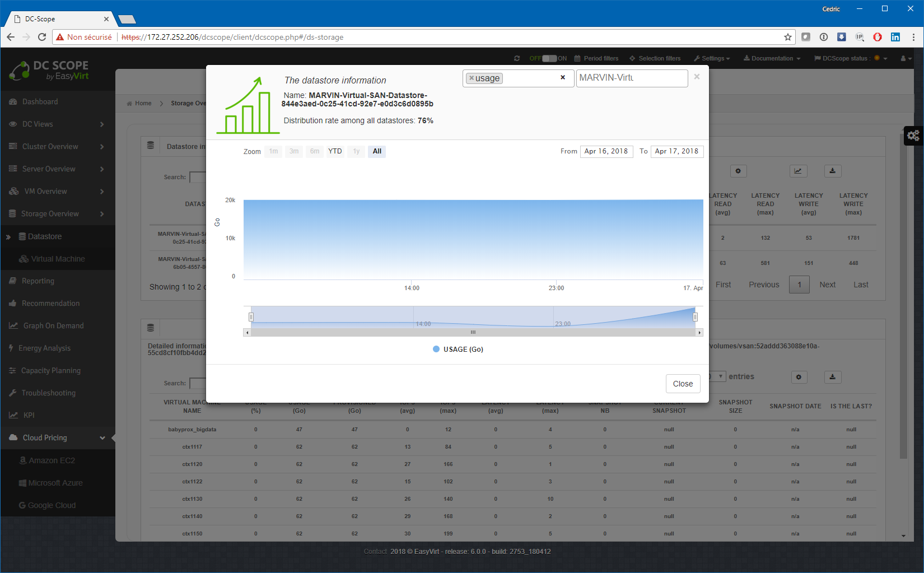Clear all selected metrics in the selector

563,78
